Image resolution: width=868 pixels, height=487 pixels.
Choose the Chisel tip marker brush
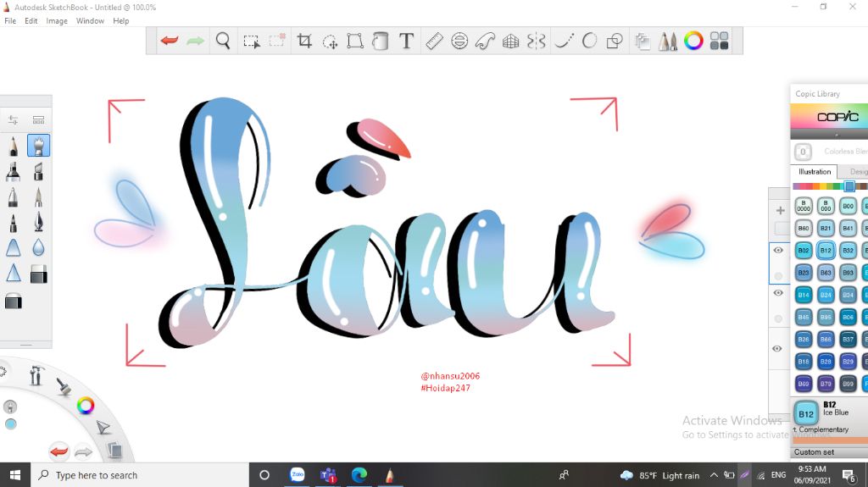coord(38,172)
